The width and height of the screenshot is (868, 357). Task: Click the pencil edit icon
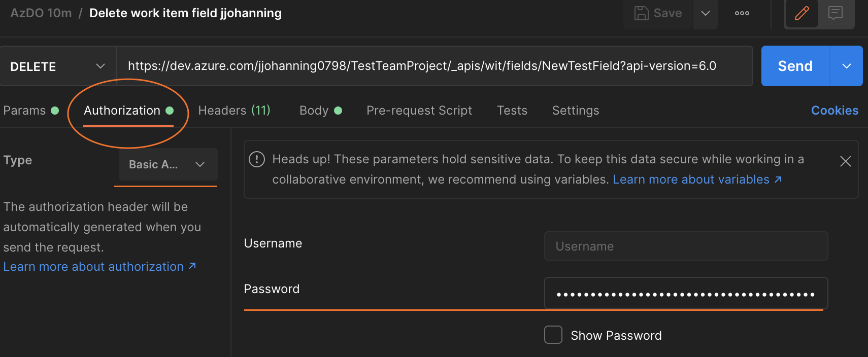802,13
